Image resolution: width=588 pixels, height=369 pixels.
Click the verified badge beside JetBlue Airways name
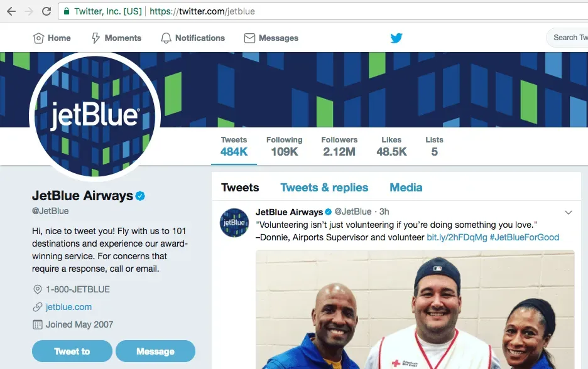[140, 196]
